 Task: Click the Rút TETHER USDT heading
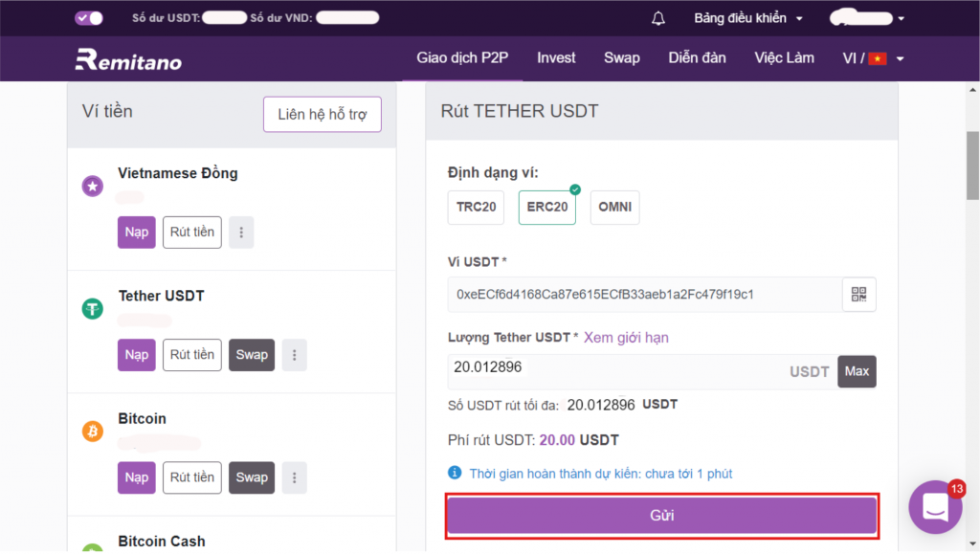click(520, 111)
